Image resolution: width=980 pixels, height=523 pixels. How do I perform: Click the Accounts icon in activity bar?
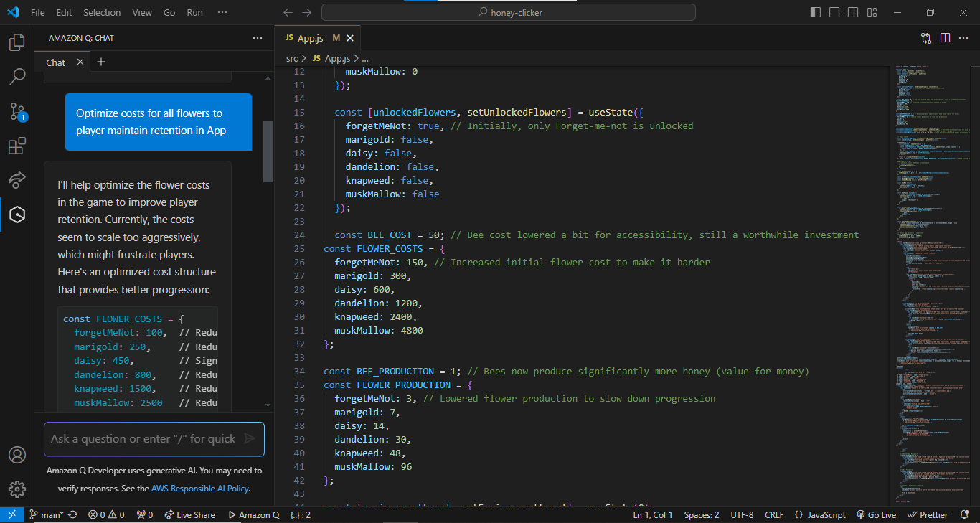point(17,455)
